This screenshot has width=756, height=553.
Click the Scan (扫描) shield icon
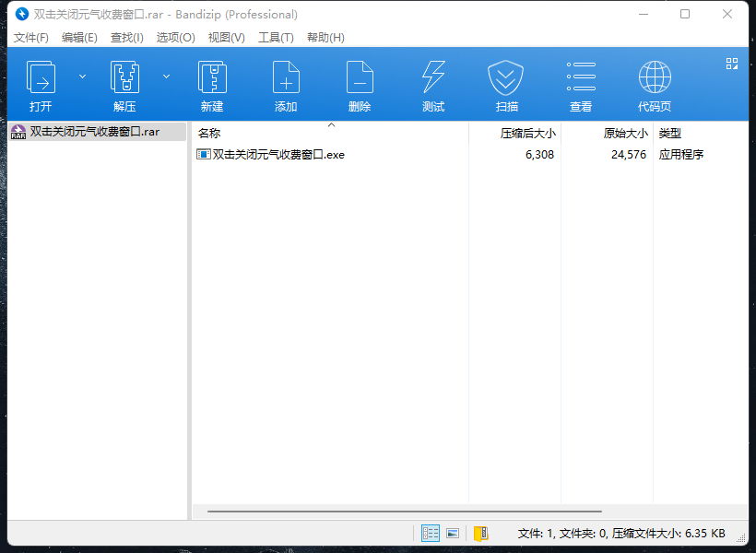point(506,77)
